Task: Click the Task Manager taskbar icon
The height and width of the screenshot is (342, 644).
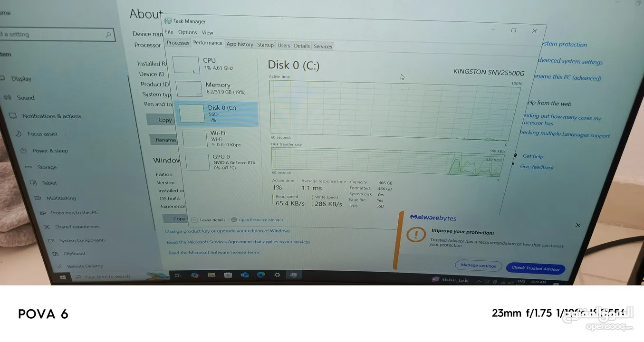Action: [x=294, y=275]
